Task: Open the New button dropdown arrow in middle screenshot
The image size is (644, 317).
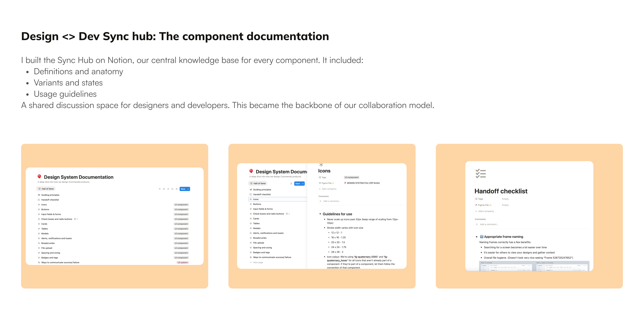Action: (x=303, y=184)
